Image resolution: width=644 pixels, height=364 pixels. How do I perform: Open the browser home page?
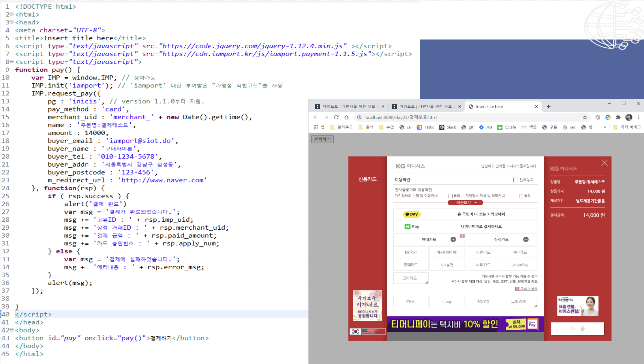click(346, 117)
